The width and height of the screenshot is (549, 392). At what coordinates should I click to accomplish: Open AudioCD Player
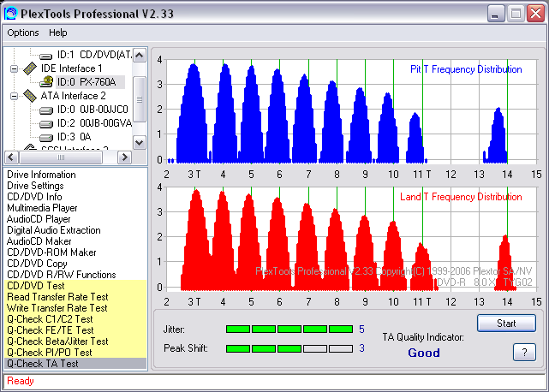coord(39,219)
